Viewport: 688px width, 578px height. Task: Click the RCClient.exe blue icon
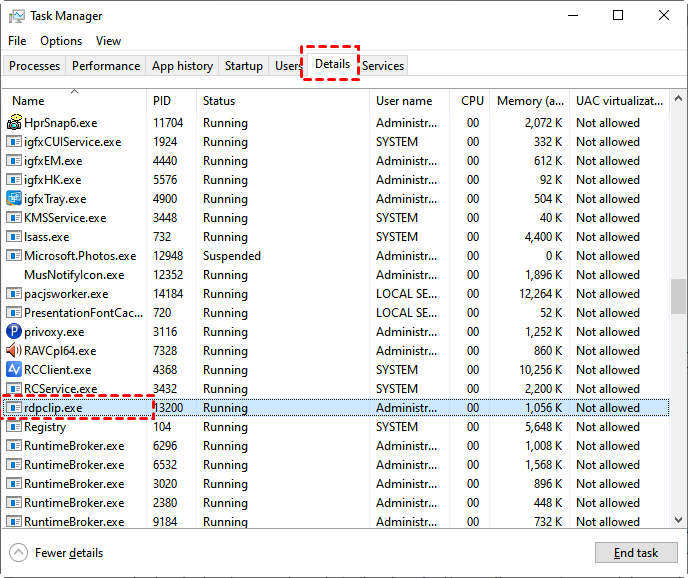coord(14,370)
